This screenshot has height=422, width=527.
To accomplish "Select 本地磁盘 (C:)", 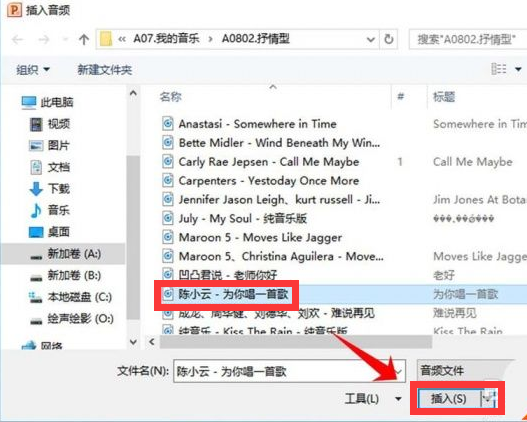I will (x=71, y=297).
